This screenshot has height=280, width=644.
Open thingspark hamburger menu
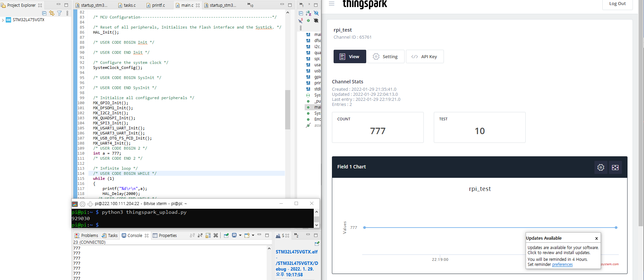(332, 4)
